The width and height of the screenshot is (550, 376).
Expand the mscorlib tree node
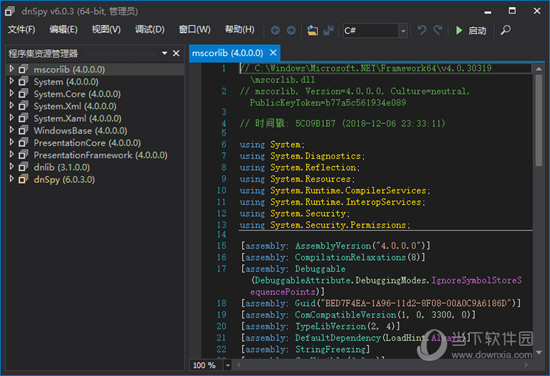point(12,69)
